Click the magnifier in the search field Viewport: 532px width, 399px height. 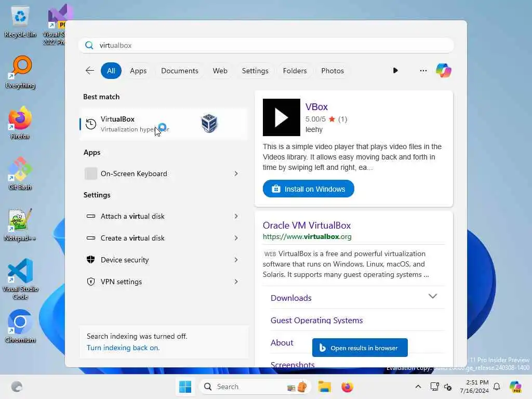click(x=89, y=45)
